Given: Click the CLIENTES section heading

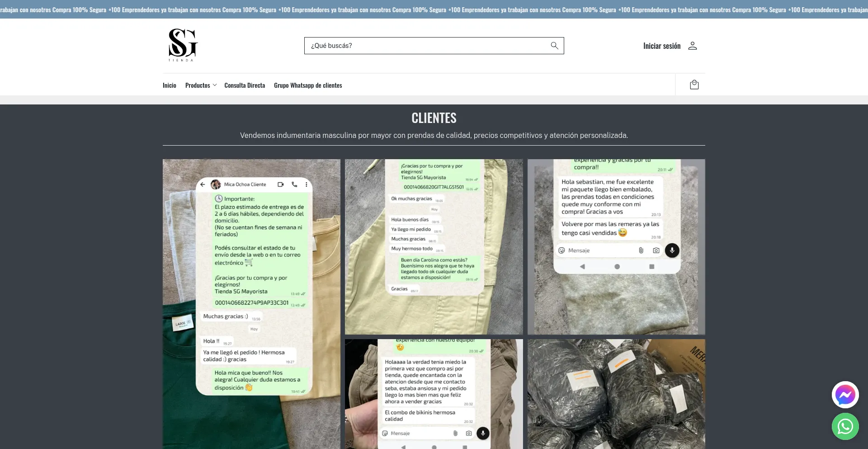Looking at the screenshot, I should point(434,118).
